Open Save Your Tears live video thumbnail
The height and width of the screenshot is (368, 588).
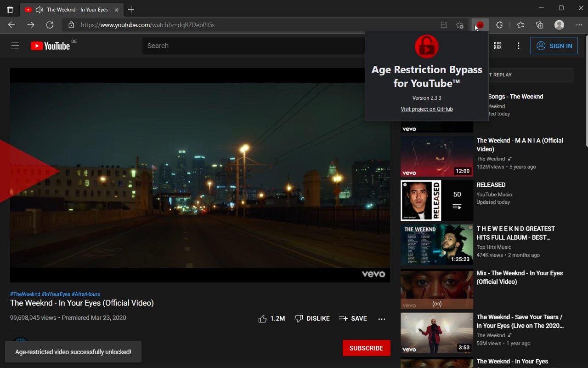[x=437, y=333]
